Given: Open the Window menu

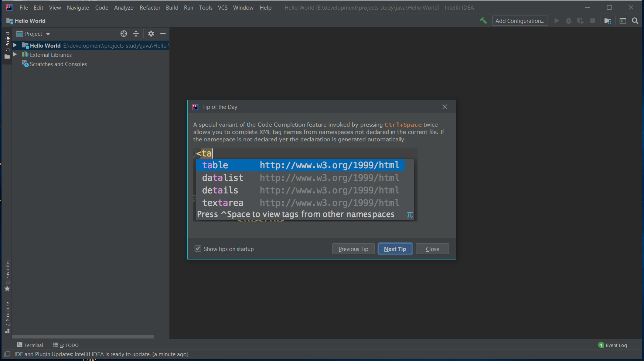Looking at the screenshot, I should click(x=243, y=7).
